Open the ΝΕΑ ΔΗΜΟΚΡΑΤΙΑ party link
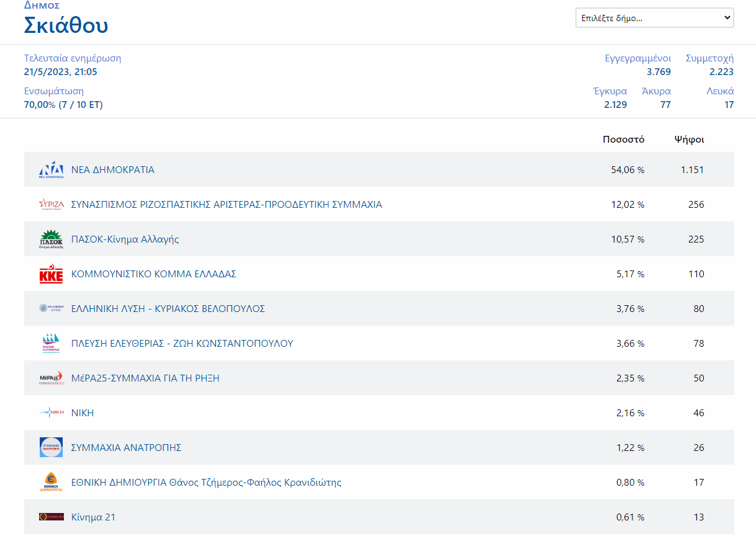Image resolution: width=756 pixels, height=544 pixels. coord(113,170)
